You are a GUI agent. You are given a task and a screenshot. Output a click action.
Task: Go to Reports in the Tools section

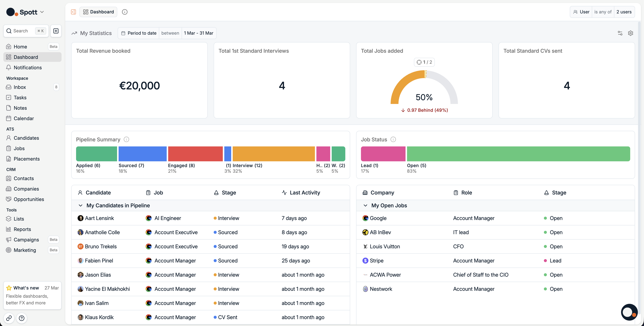(x=22, y=229)
